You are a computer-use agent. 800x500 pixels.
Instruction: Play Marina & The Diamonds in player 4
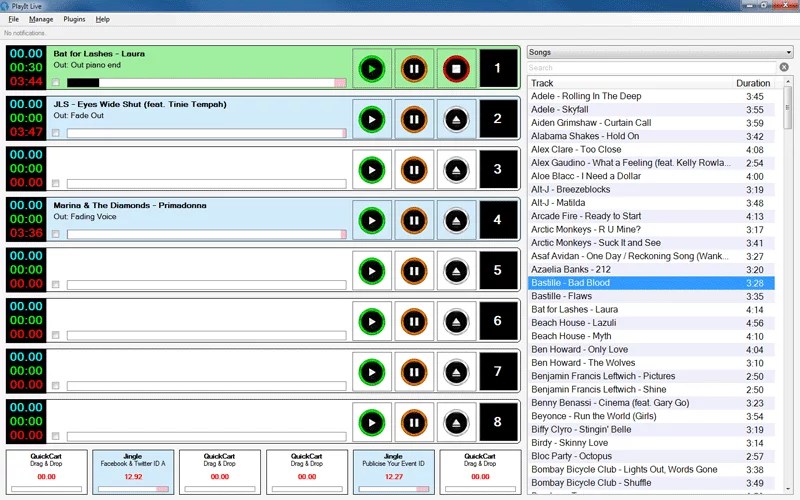coord(371,220)
